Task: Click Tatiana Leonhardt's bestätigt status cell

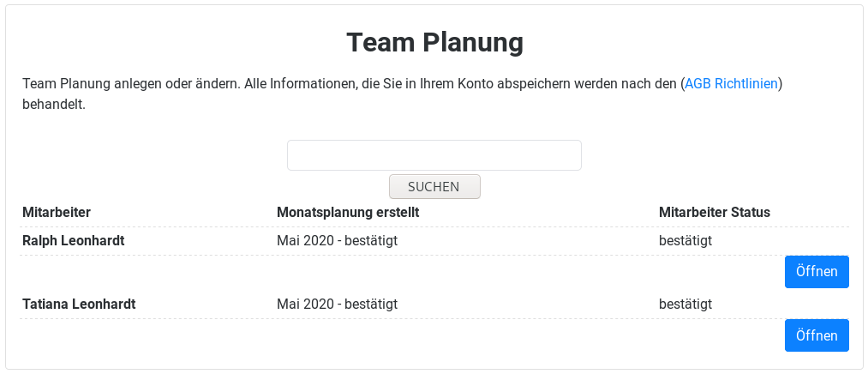Action: [685, 304]
